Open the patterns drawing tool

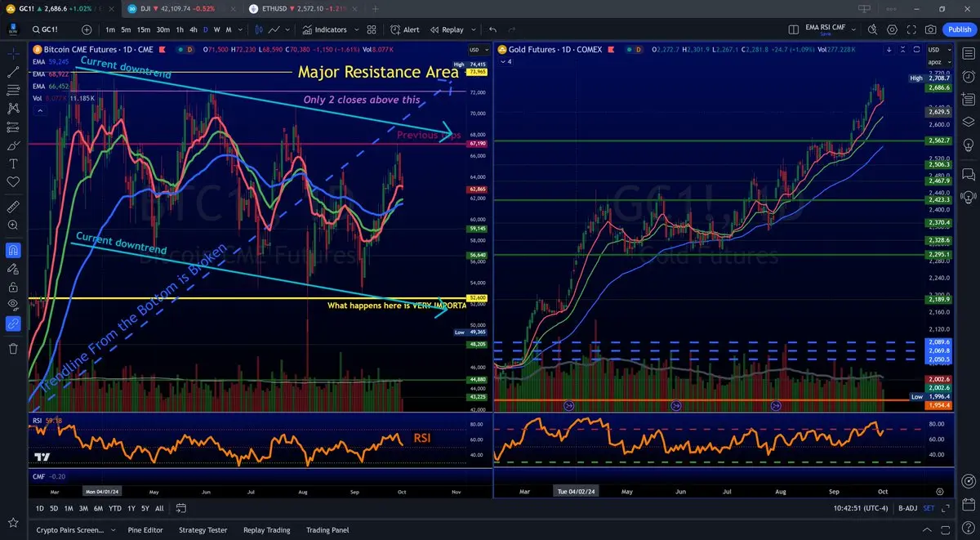[x=13, y=108]
